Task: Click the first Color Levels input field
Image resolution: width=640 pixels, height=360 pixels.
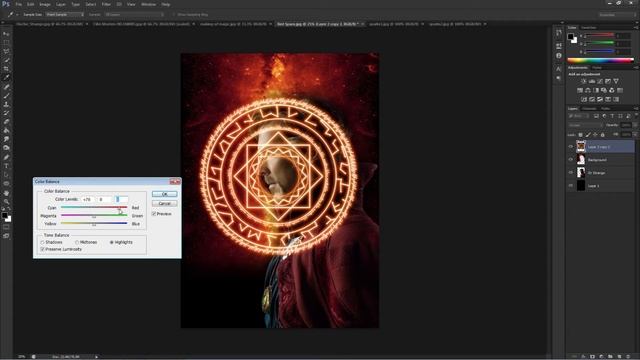Action: tap(87, 199)
